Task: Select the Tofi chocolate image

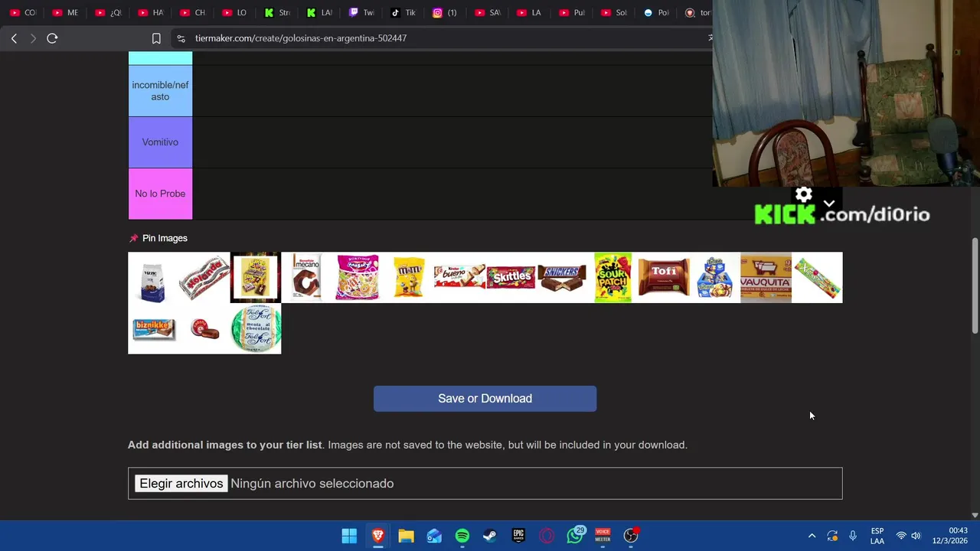Action: 664,278
